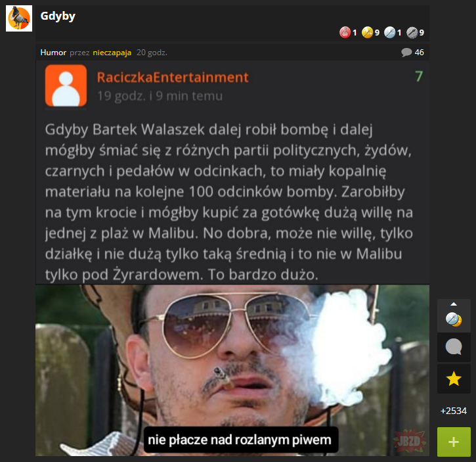Click the silver coin badge icon
Viewport: 476px width, 462px height.
point(389,32)
